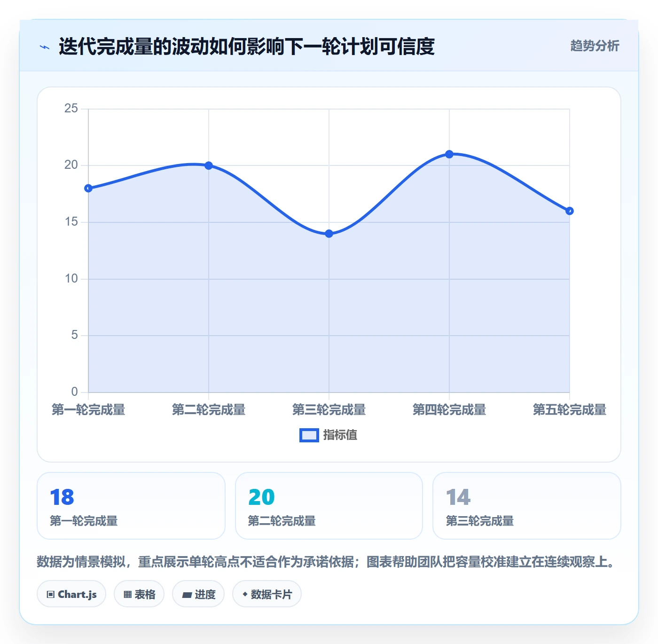
Task: Click the 第四轮完成量 x-axis label
Action: point(449,410)
